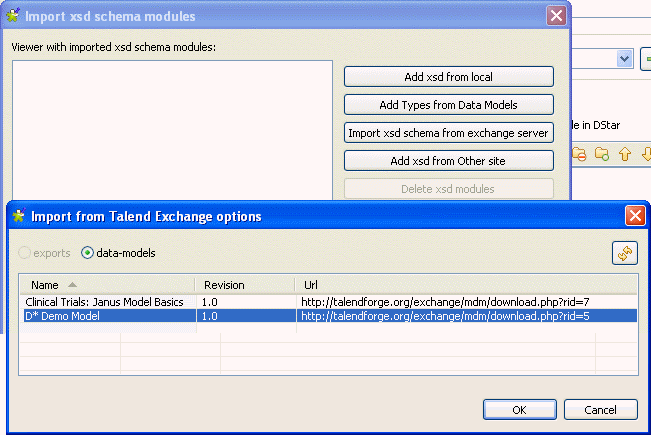Click the move up arrow icon

coord(625,154)
